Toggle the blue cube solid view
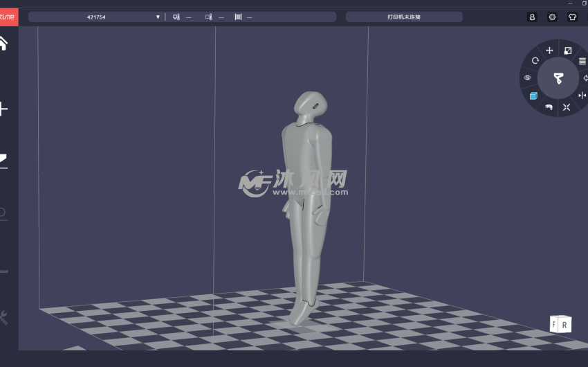This screenshot has height=367, width=588. pos(533,96)
